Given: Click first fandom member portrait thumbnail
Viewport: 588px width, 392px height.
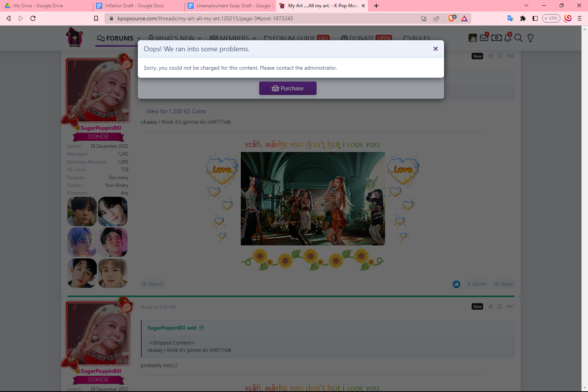Looking at the screenshot, I should pos(82,211).
